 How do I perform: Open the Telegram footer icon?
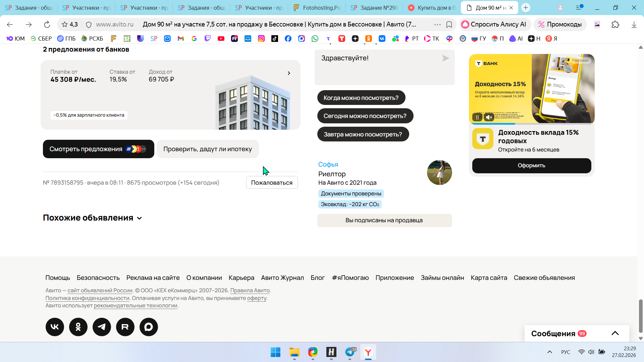102,327
